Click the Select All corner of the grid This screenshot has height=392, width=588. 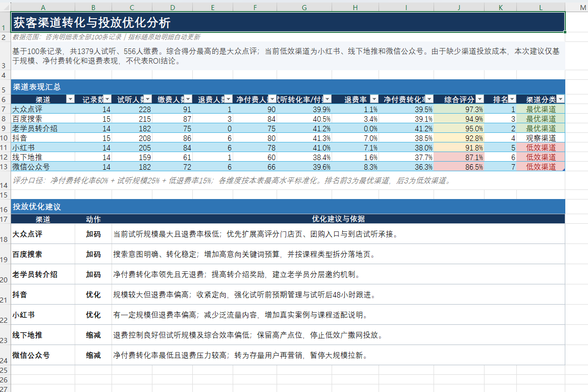tap(5, 7)
